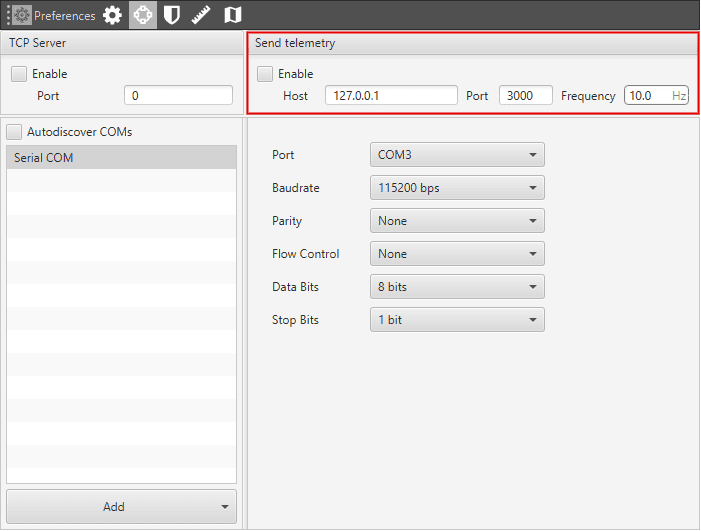Screen dimensions: 701x531
Task: Click the Stop Bits label
Action: click(x=295, y=320)
